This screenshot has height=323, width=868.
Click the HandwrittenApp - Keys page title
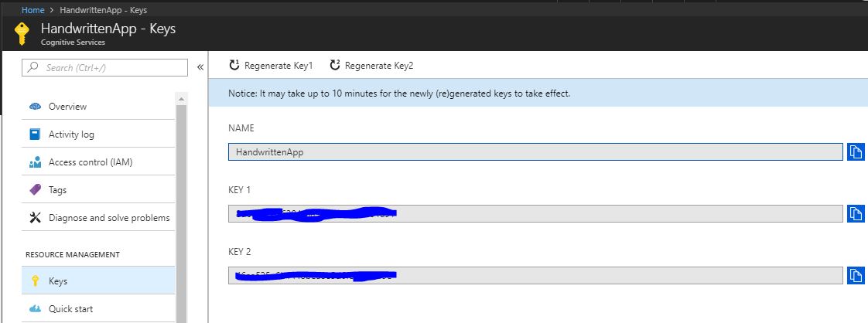108,29
